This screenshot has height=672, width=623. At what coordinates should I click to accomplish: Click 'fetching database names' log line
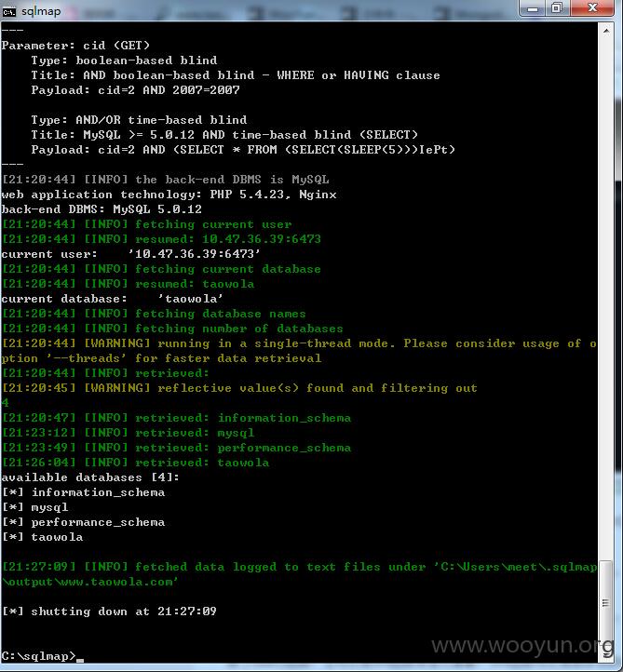click(154, 314)
